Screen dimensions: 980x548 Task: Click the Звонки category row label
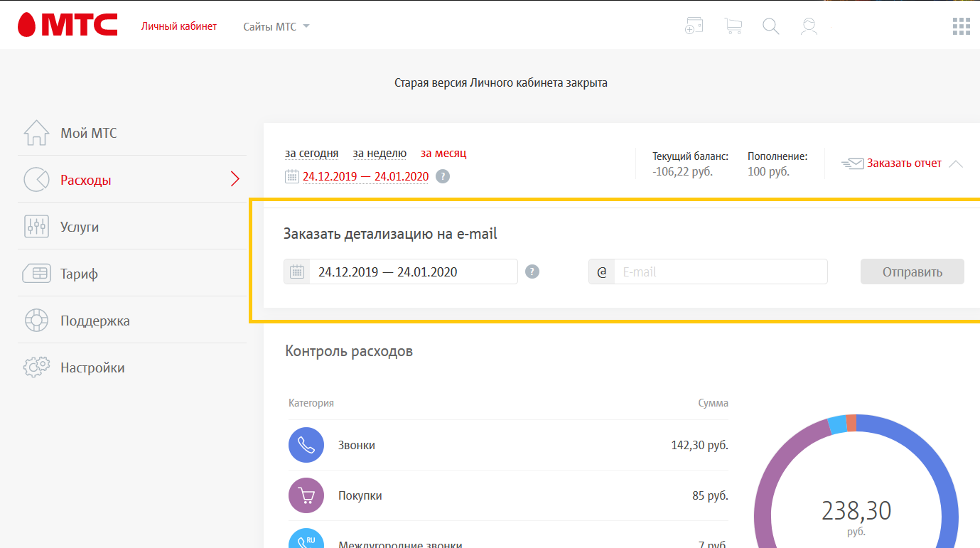[x=356, y=445]
